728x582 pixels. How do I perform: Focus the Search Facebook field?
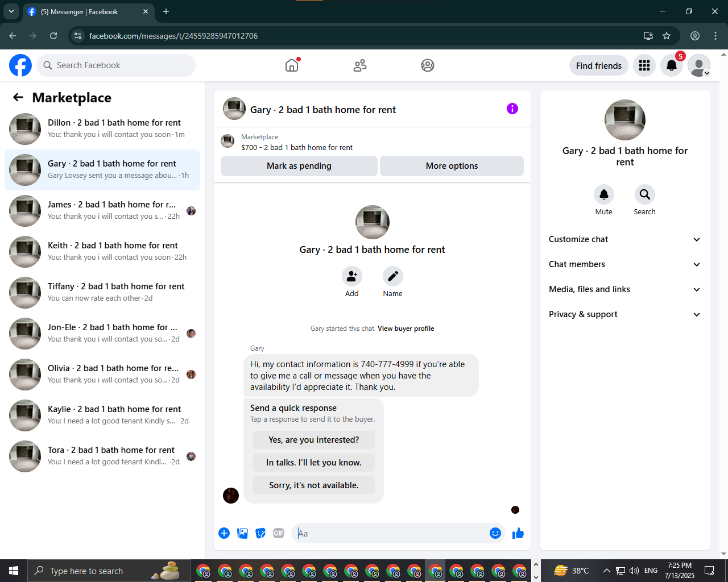(116, 65)
